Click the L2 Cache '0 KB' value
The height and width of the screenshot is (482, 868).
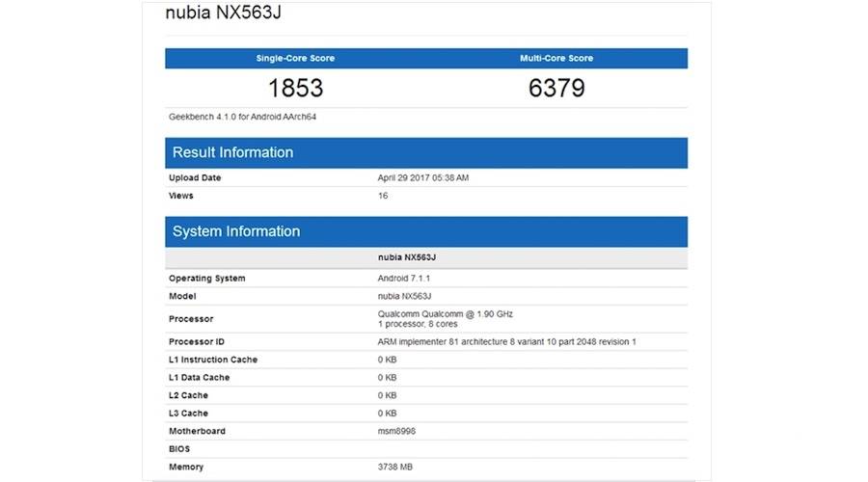coord(387,395)
